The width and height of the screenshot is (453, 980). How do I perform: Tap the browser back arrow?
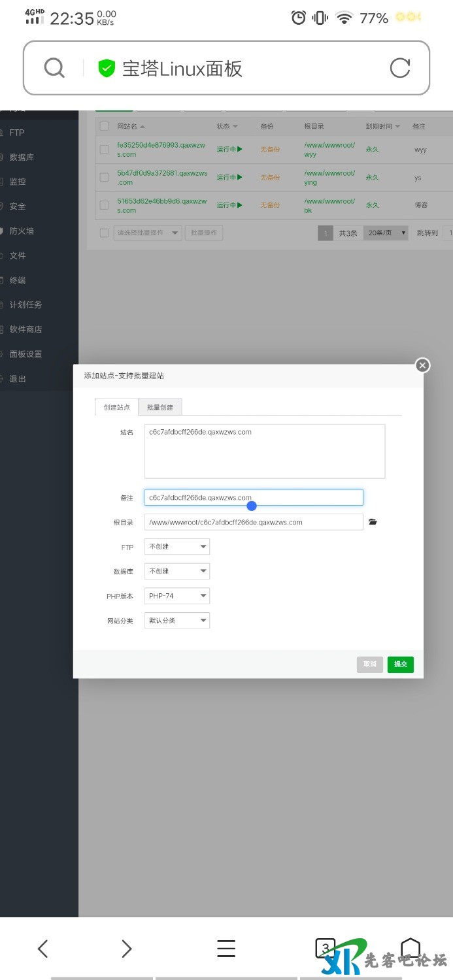pyautogui.click(x=43, y=949)
